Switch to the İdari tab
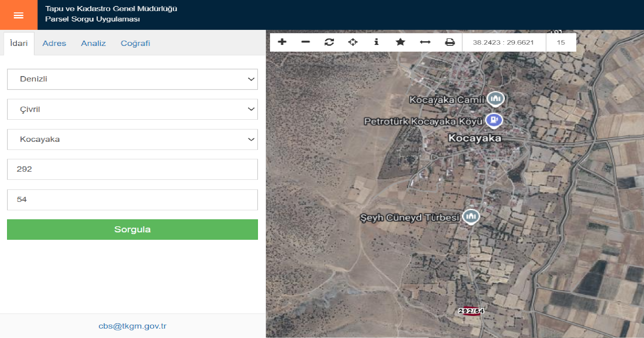This screenshot has height=338, width=644. [19, 43]
